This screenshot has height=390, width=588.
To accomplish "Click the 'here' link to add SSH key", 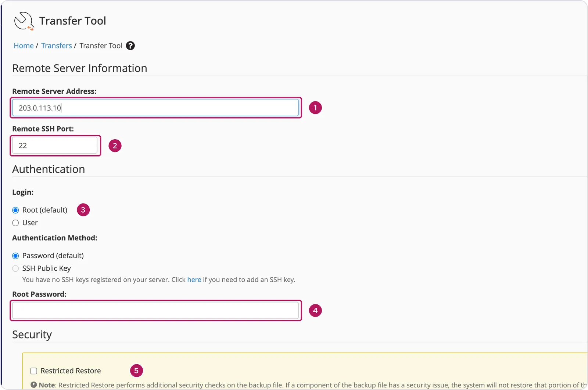I will pos(194,279).
